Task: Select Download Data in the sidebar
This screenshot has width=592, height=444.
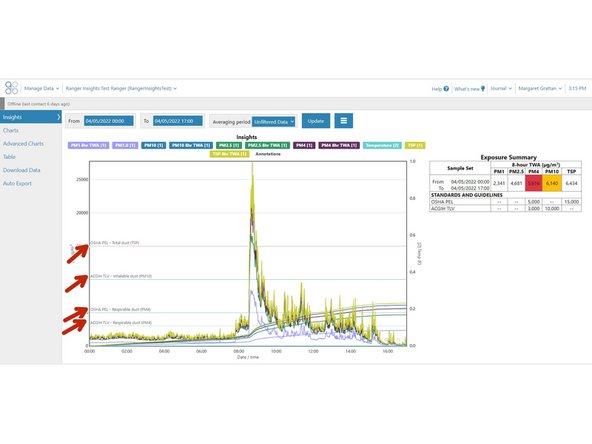Action: [x=22, y=170]
